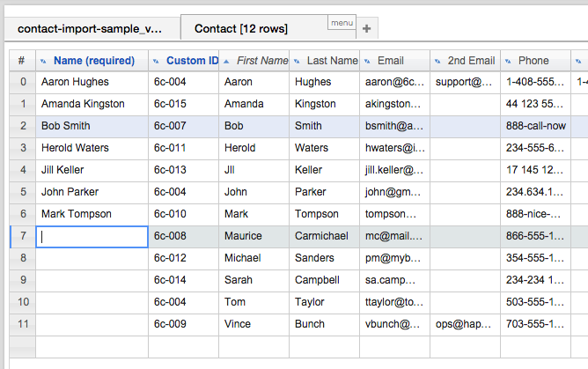Select the Contact [12 rows] tab

241,28
